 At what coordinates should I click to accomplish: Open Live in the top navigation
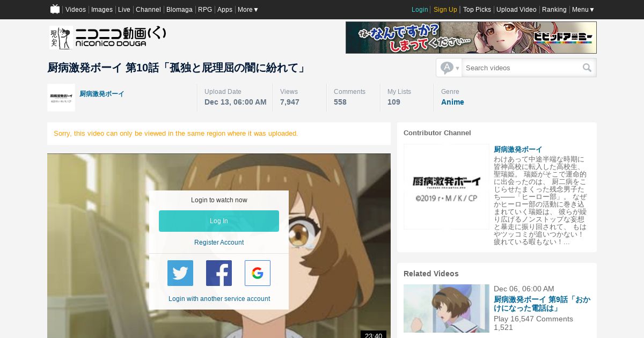[x=124, y=10]
